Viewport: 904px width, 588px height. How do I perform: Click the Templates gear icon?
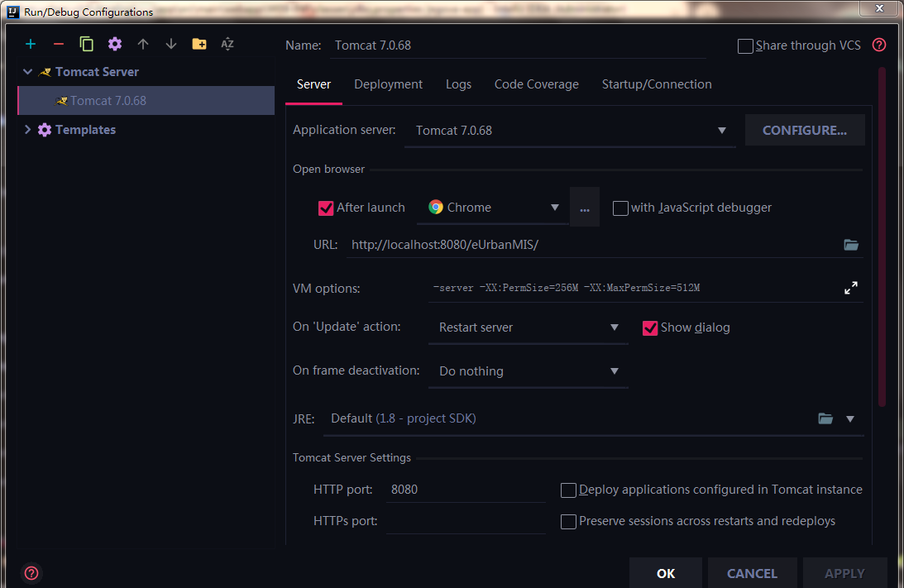[x=45, y=130]
